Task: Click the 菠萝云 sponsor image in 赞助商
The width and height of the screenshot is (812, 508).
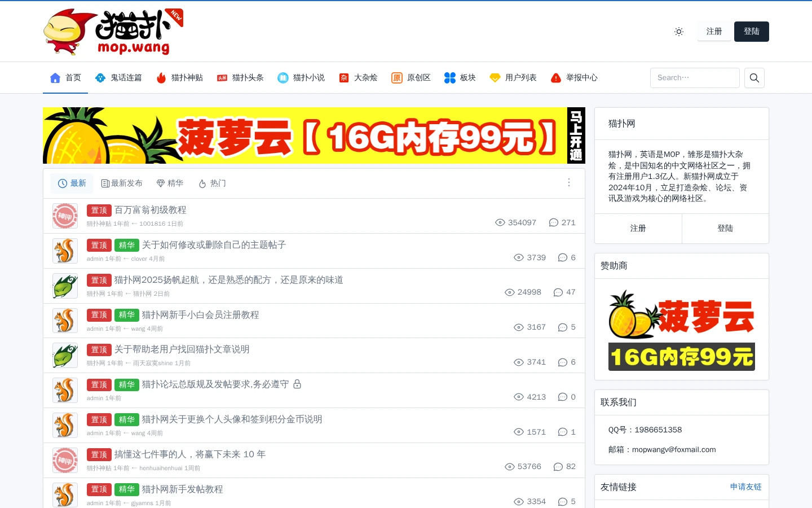Action: [682, 330]
